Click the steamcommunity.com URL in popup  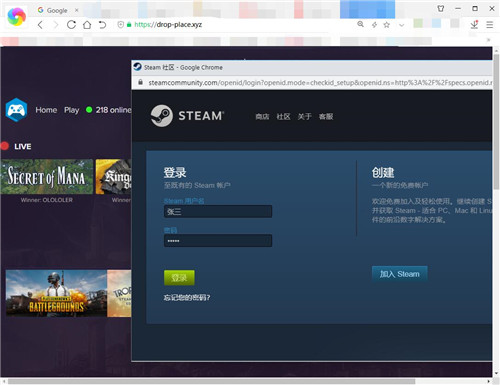click(x=320, y=82)
